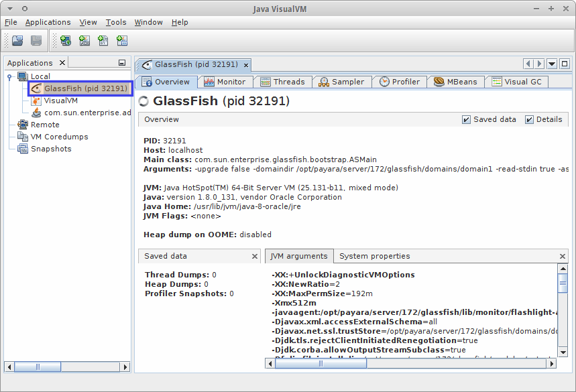Viewport: 576px width, 392px height.
Task: Click the Add Snapshot toolbar icon
Action: 121,40
